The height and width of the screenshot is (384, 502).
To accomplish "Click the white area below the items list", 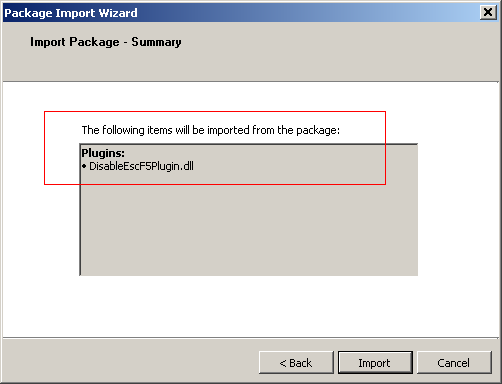I will point(248,305).
